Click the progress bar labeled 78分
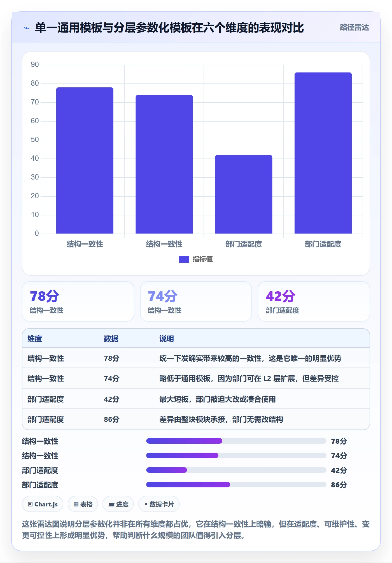 pos(236,441)
